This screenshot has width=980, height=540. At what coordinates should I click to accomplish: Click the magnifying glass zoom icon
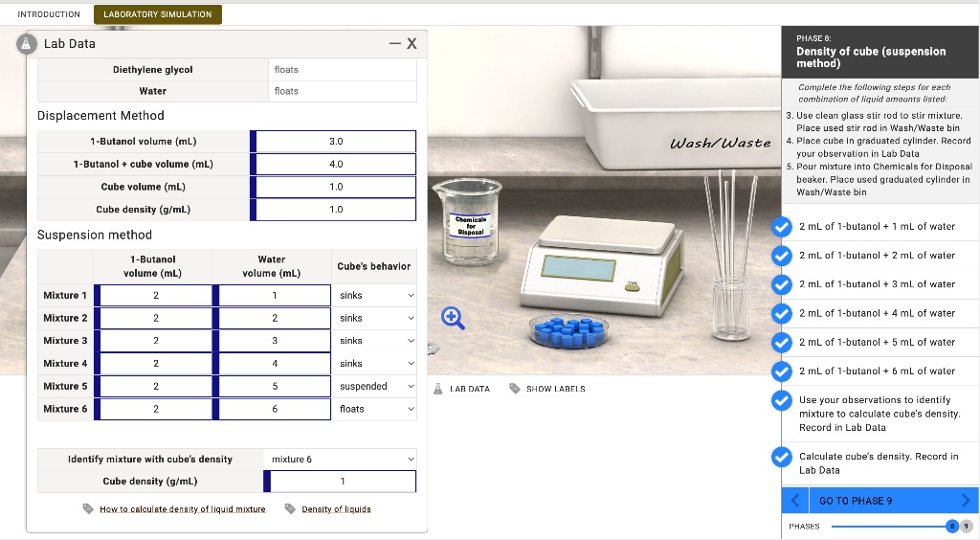pos(454,319)
